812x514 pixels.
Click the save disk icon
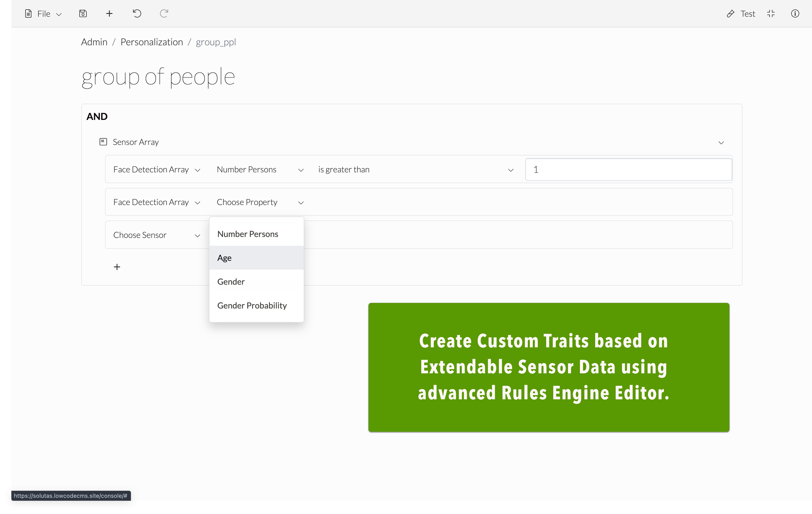point(83,14)
